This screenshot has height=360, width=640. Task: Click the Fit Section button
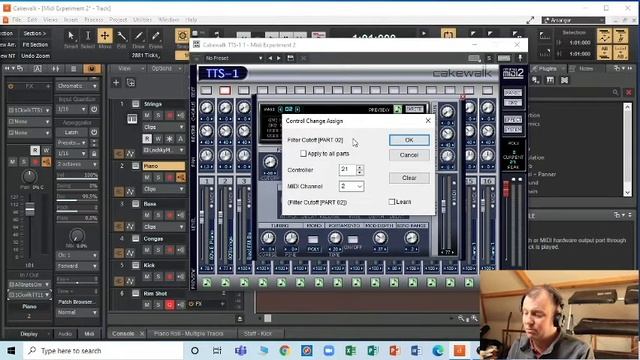pos(35,44)
